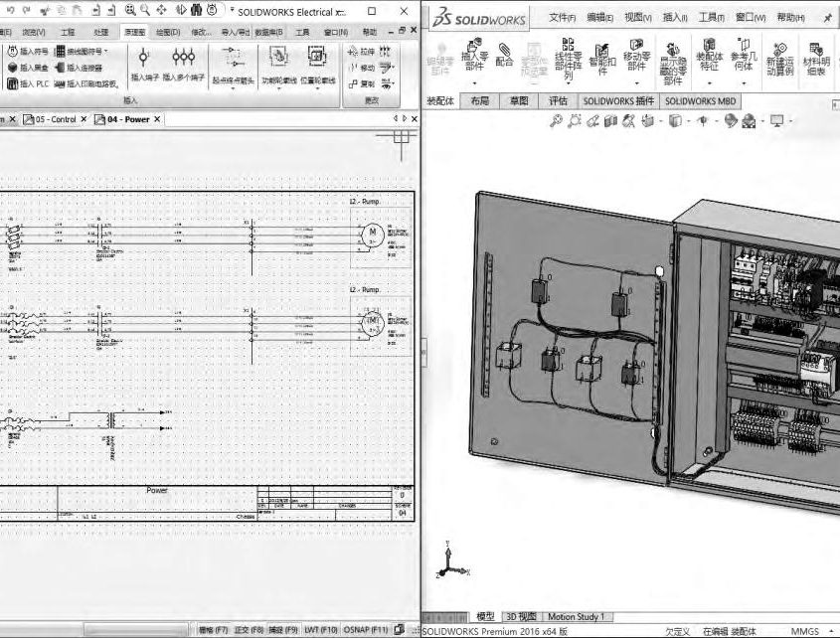Click the Location Outline (位置轮廓线) tool

point(318,65)
